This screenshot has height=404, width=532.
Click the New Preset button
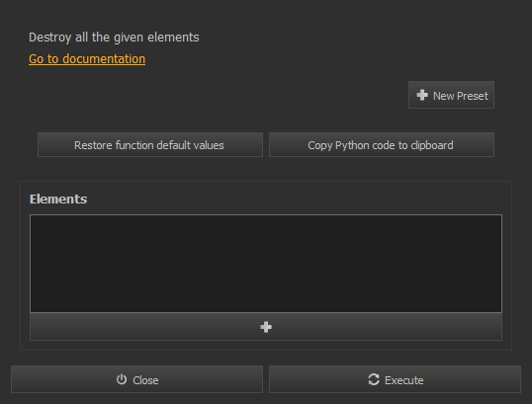click(x=451, y=95)
